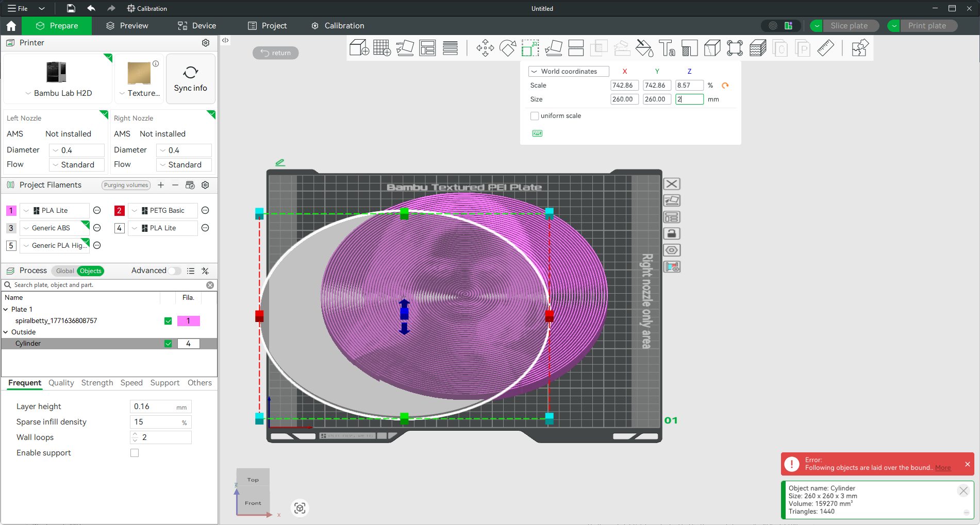Select the Rotate tool

tap(508, 48)
